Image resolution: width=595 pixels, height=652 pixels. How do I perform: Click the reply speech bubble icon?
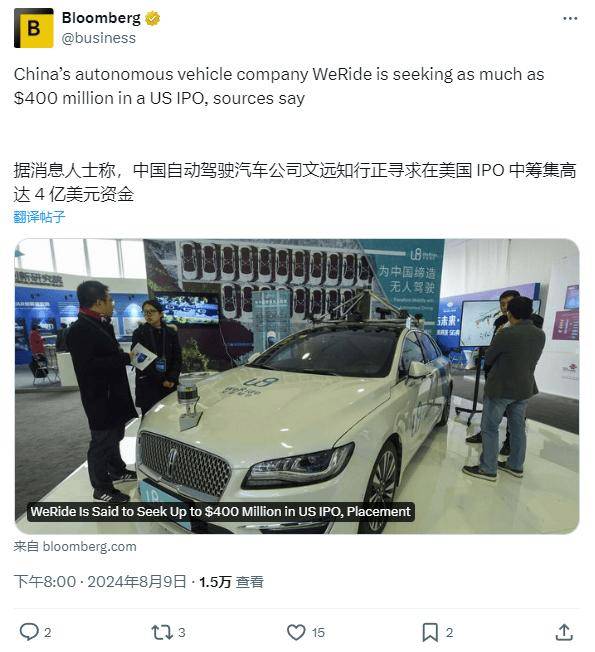[x=29, y=632]
